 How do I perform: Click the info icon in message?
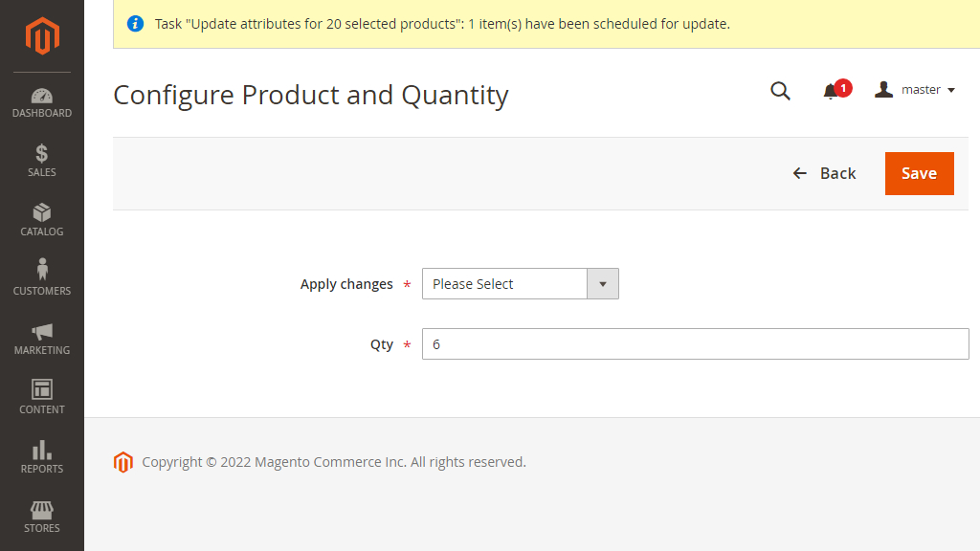pyautogui.click(x=136, y=24)
